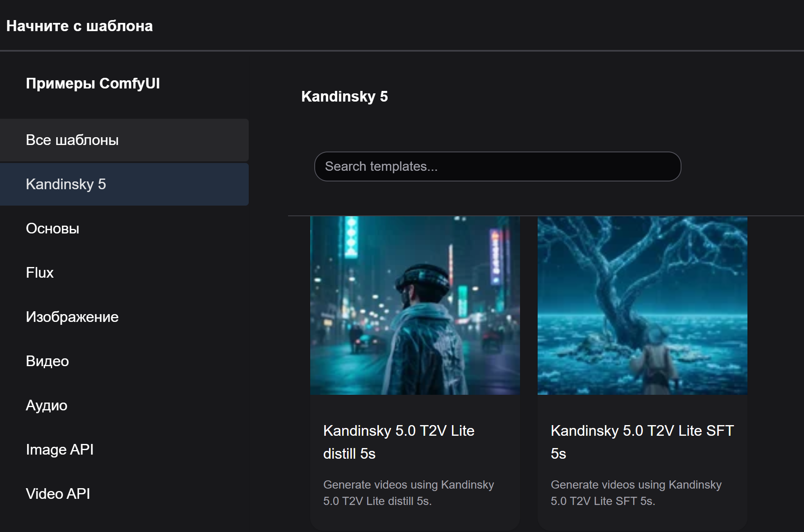Select the Video API category
The image size is (804, 532).
tap(58, 494)
